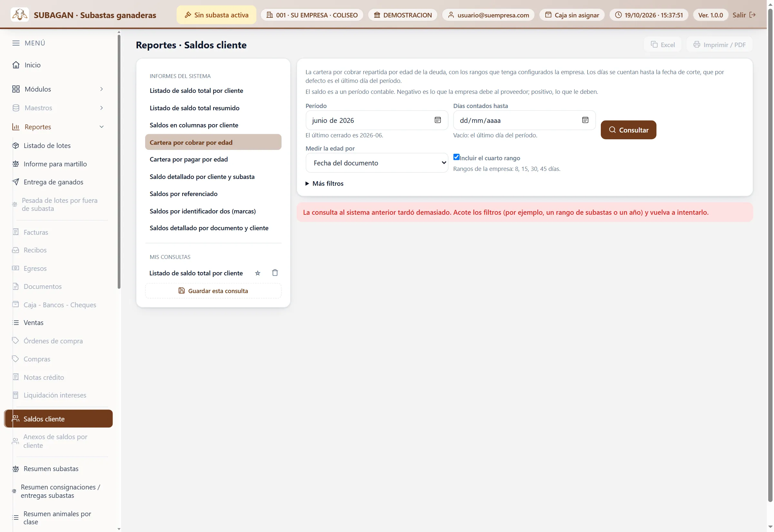The width and height of the screenshot is (774, 532).
Task: Expand the Módulos submenu chevron
Action: [101, 89]
